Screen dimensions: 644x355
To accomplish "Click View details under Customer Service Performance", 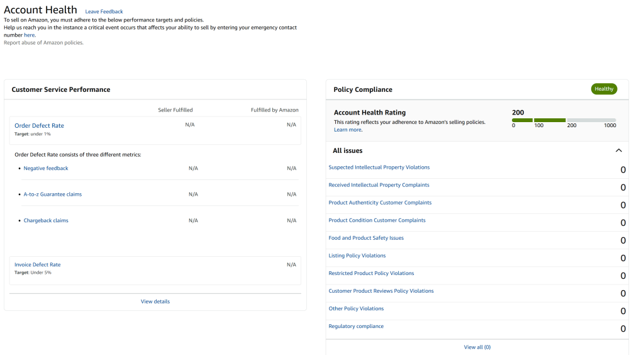I will 155,301.
